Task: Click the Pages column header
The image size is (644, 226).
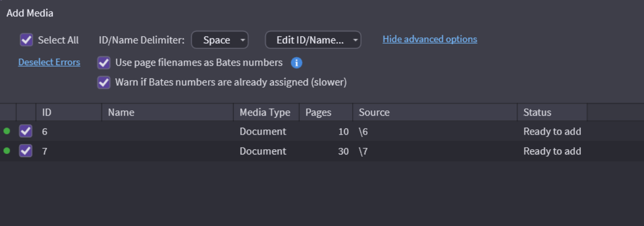Action: point(325,112)
